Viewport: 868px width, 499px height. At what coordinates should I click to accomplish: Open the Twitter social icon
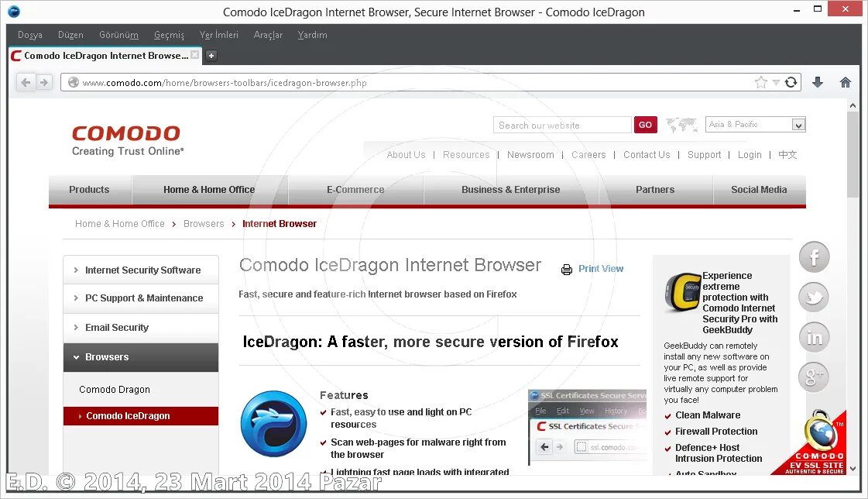(x=814, y=298)
